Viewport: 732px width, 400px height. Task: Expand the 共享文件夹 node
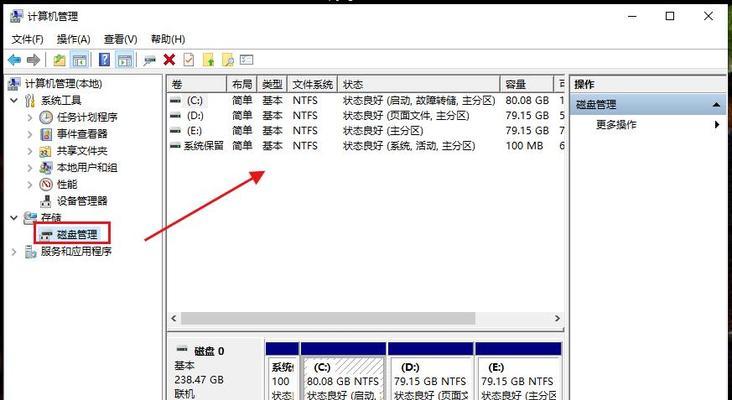[30, 151]
